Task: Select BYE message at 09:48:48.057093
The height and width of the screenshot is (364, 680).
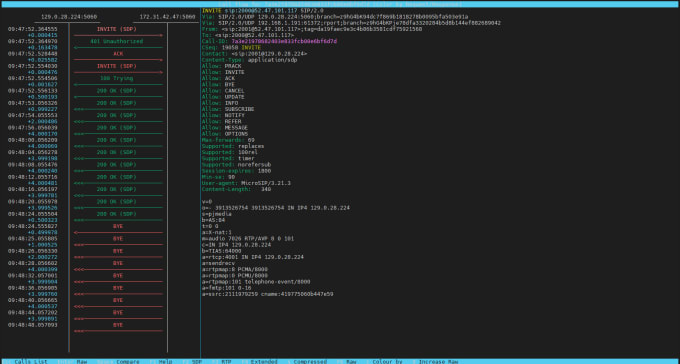Action: coord(118,325)
